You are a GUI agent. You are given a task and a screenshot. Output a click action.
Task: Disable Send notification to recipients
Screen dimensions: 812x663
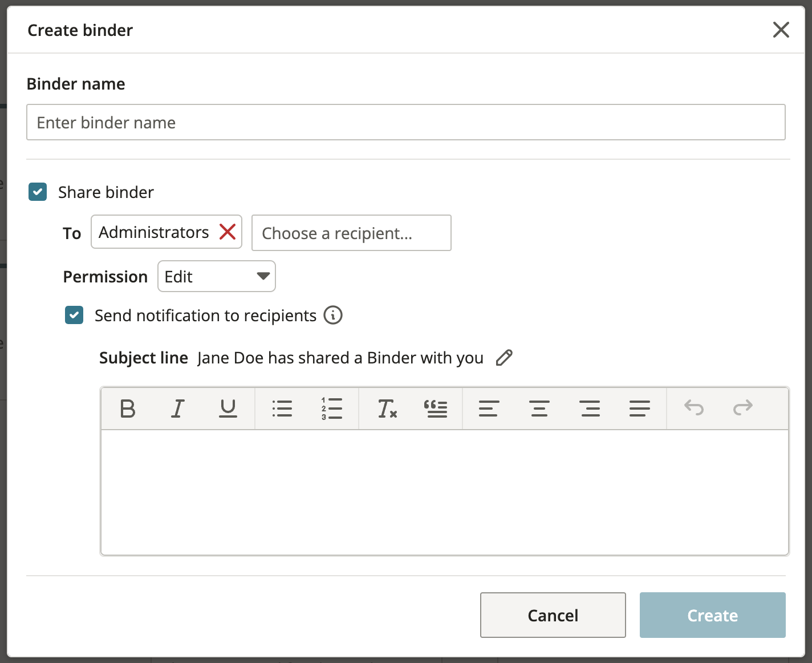point(74,315)
